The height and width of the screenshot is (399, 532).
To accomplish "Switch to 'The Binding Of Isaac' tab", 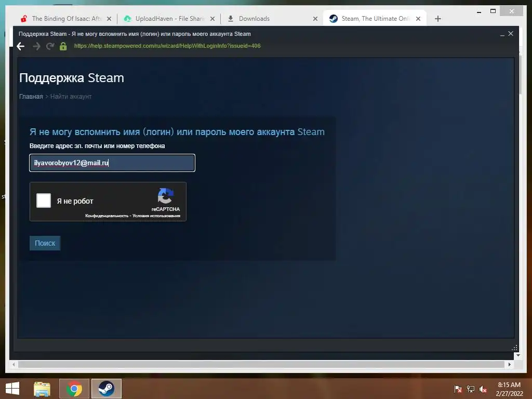I will click(66, 19).
